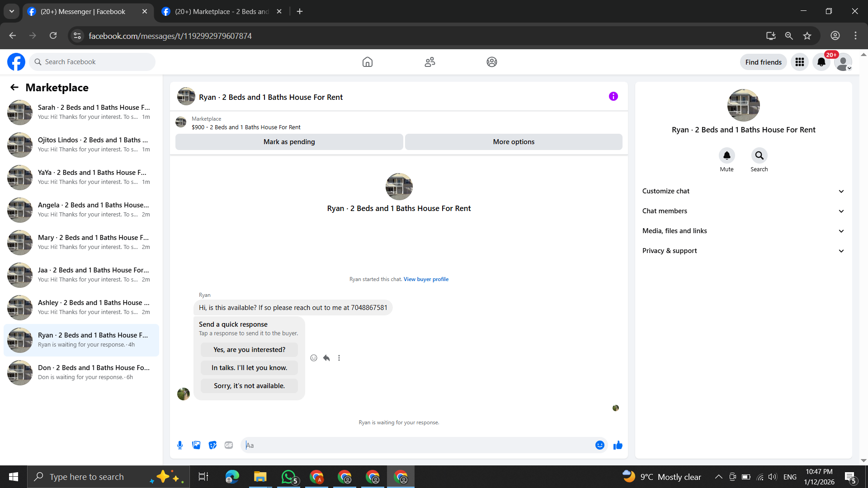868x488 pixels.
Task: Expand the Media, files and links section
Action: click(x=743, y=231)
